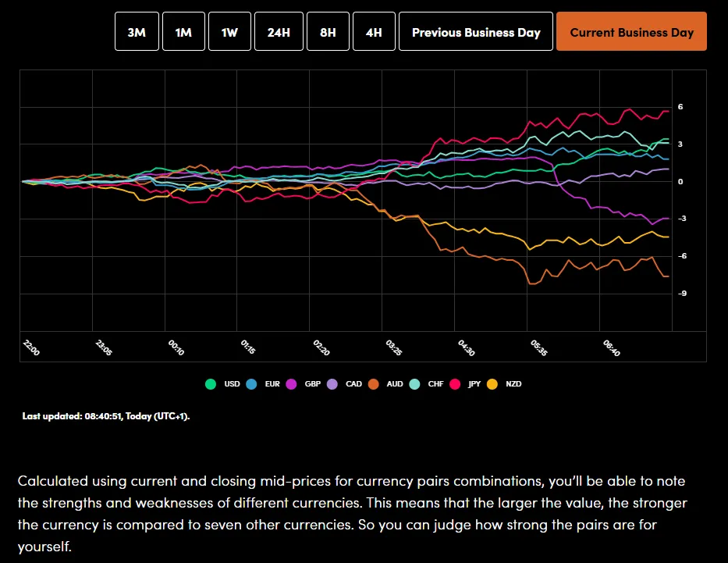Click the 04:30 x-axis time label
The width and height of the screenshot is (728, 563).
click(467, 347)
